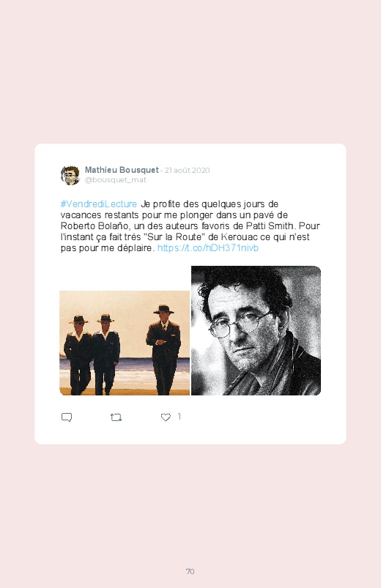Click the reply speech bubble icon
Image resolution: width=381 pixels, height=588 pixels.
[x=67, y=417]
